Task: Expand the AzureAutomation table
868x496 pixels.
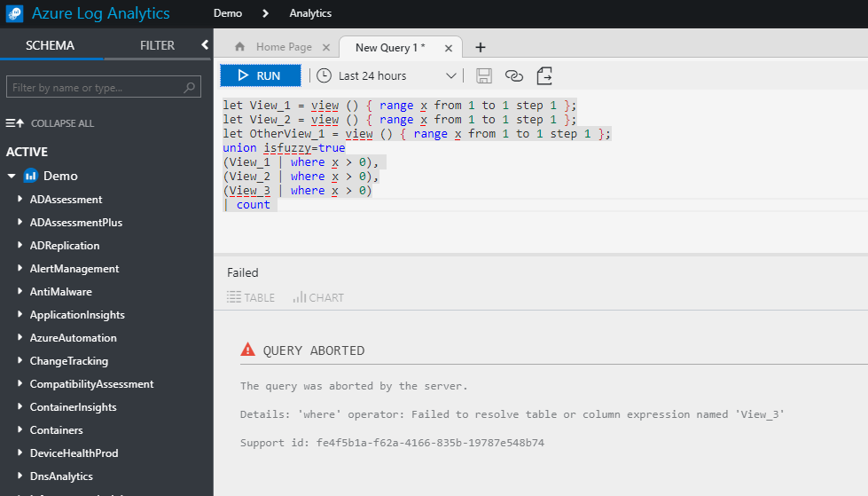Action: click(x=20, y=337)
